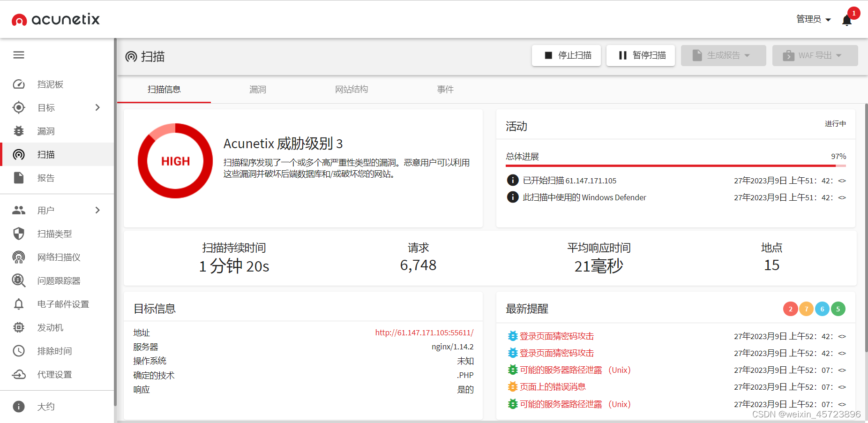This screenshot has width=868, height=423.
Task: Open the last 可能的服务器路径泄露 (Unix) alert
Action: (x=575, y=404)
